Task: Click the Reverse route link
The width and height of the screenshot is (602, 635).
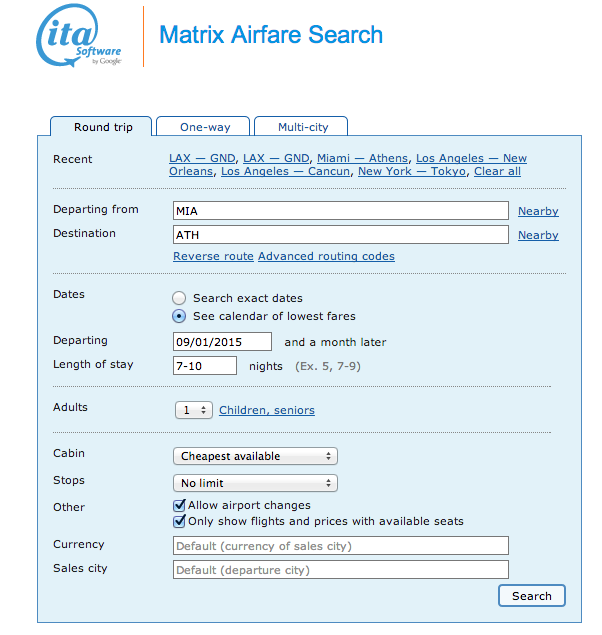Action: pyautogui.click(x=213, y=256)
